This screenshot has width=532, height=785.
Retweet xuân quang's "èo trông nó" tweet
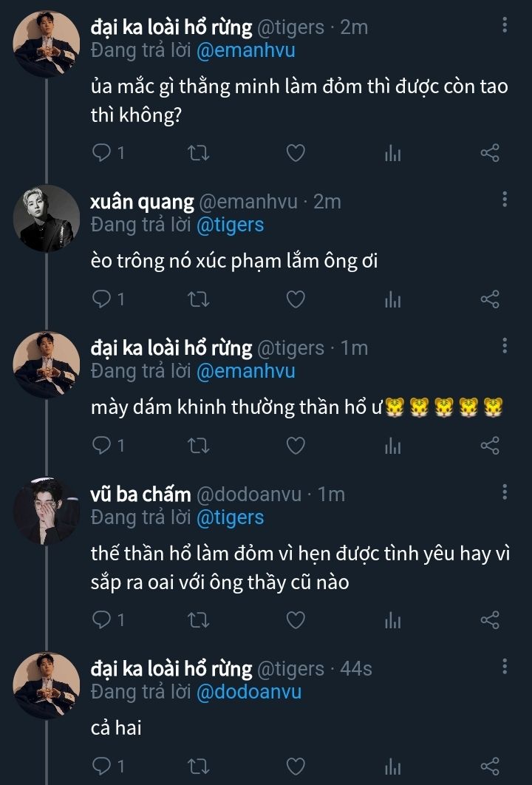(x=199, y=299)
